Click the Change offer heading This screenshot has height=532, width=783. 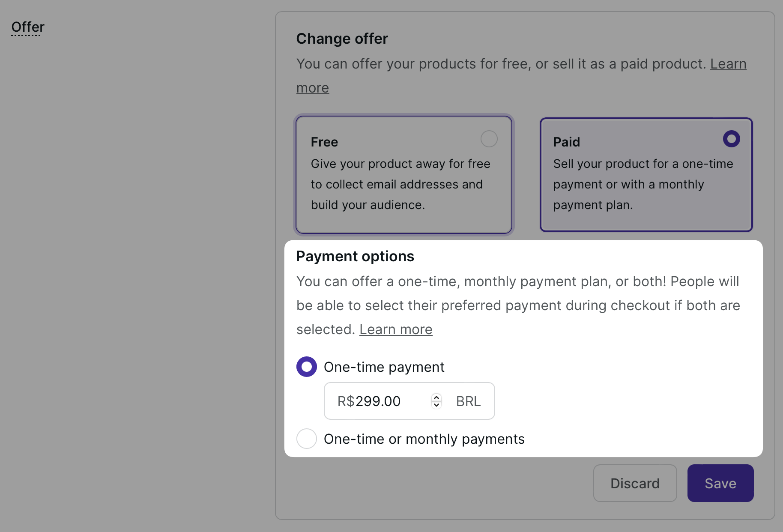[342, 39]
